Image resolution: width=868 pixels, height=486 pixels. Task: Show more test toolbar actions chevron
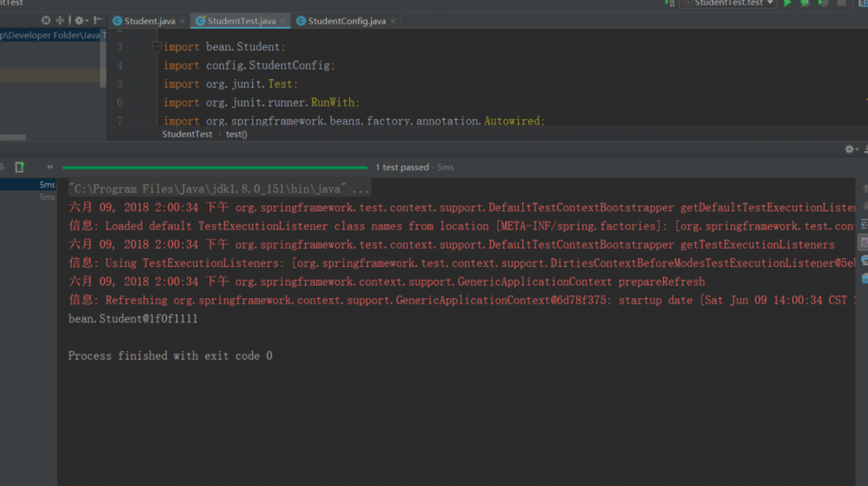click(x=50, y=167)
